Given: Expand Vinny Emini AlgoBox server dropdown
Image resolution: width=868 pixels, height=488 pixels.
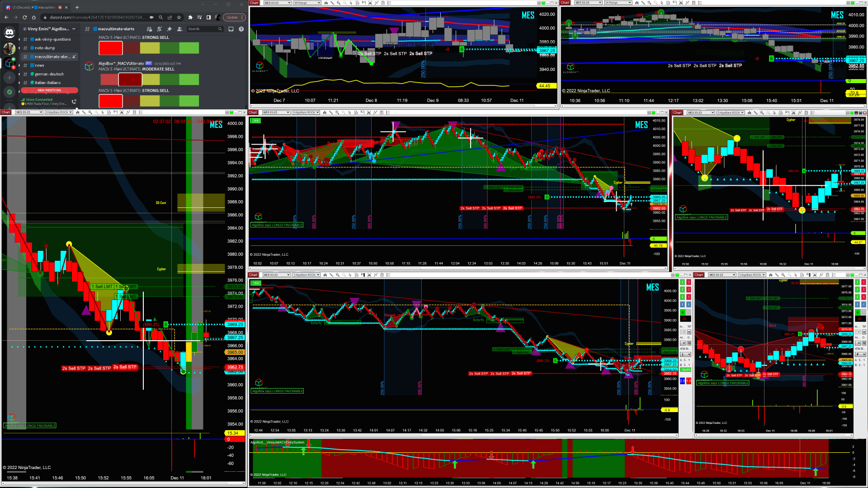Looking at the screenshot, I should (74, 29).
